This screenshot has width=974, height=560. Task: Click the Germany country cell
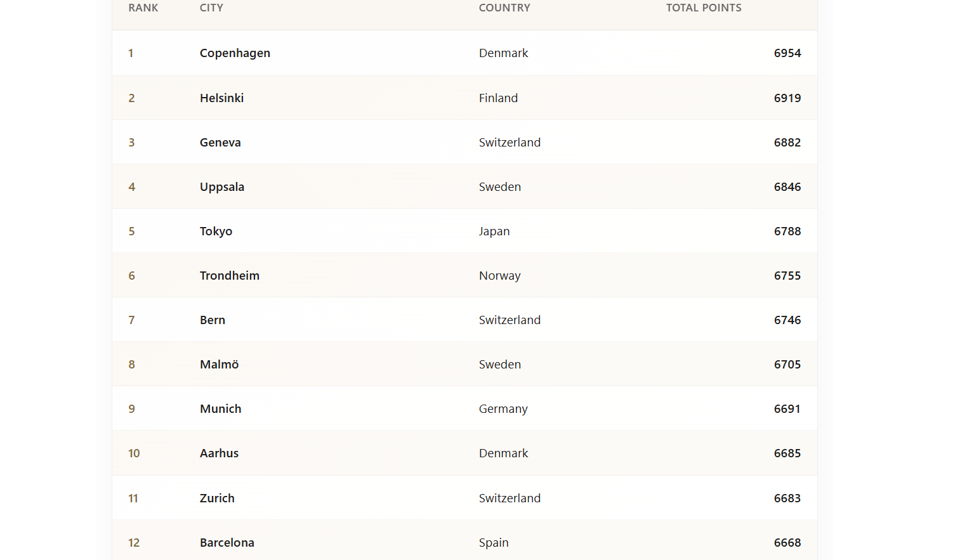503,409
